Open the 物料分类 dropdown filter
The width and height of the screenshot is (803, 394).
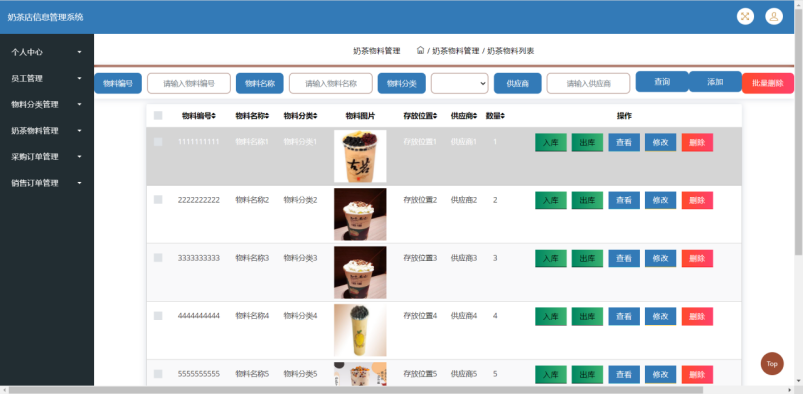click(x=459, y=84)
